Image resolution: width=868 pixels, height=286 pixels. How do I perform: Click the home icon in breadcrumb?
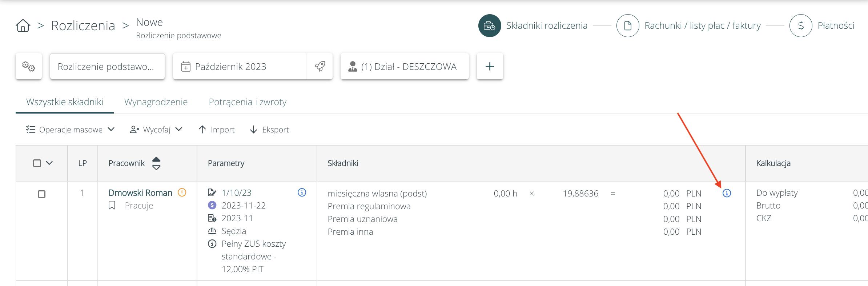[x=23, y=26]
